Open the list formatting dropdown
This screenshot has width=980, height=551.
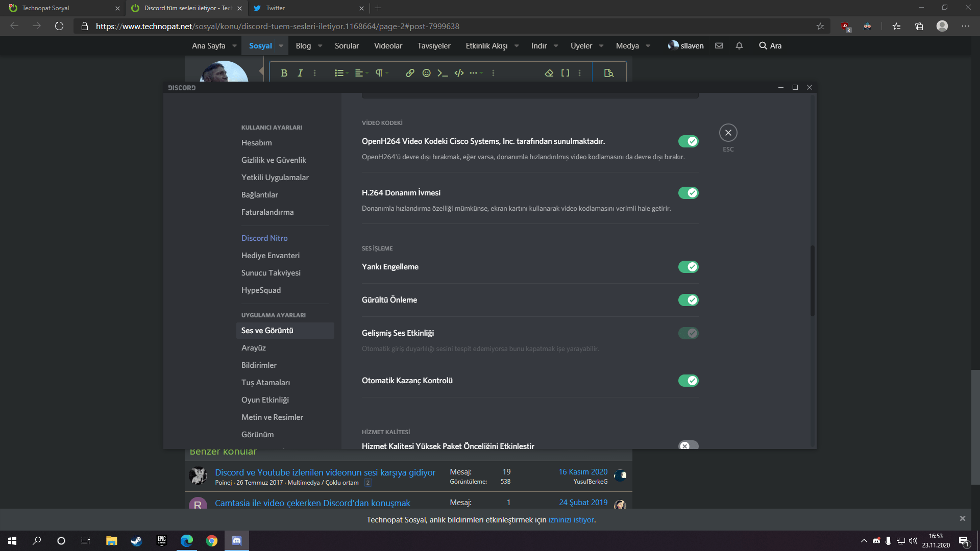[x=341, y=73]
